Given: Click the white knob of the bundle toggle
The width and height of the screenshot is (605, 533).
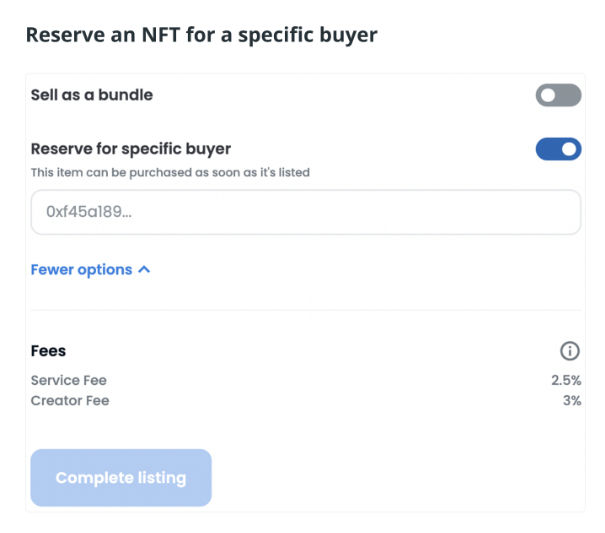Looking at the screenshot, I should click(x=548, y=96).
